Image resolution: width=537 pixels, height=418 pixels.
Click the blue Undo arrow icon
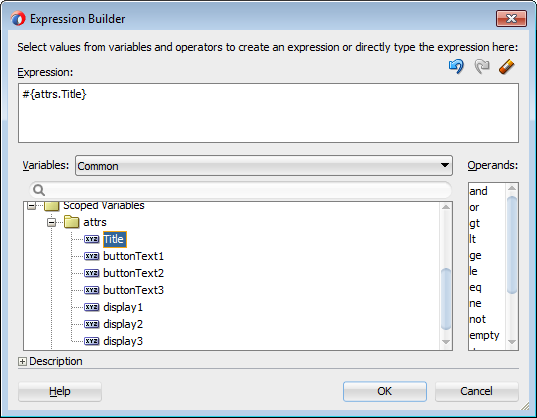[456, 66]
